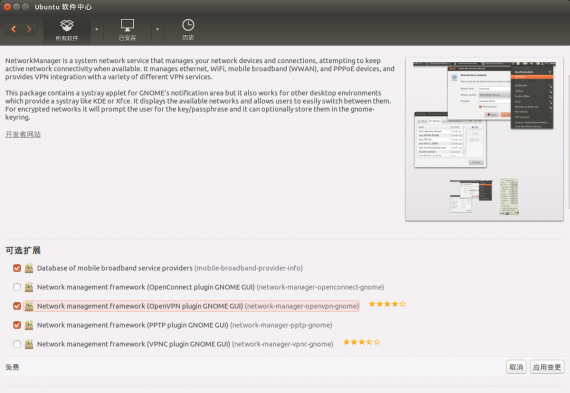Viewport: 570px width, 393px height.
Task: Uncheck the OpenVPN plugin GNOME GUI add-on
Action: click(17, 306)
